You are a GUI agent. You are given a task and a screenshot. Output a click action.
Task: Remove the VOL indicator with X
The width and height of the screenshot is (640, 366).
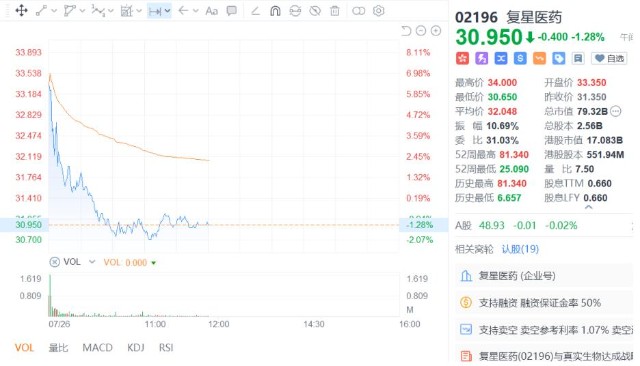(x=54, y=262)
